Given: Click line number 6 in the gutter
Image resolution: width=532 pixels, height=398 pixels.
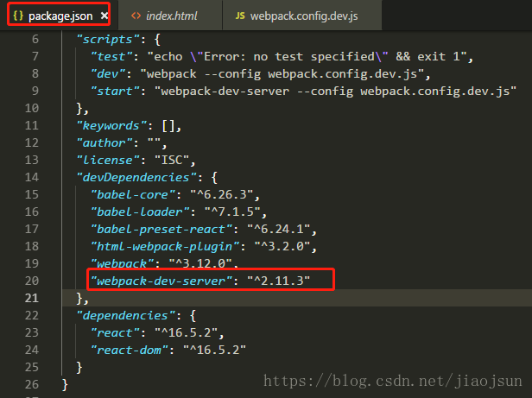Looking at the screenshot, I should (x=35, y=40).
